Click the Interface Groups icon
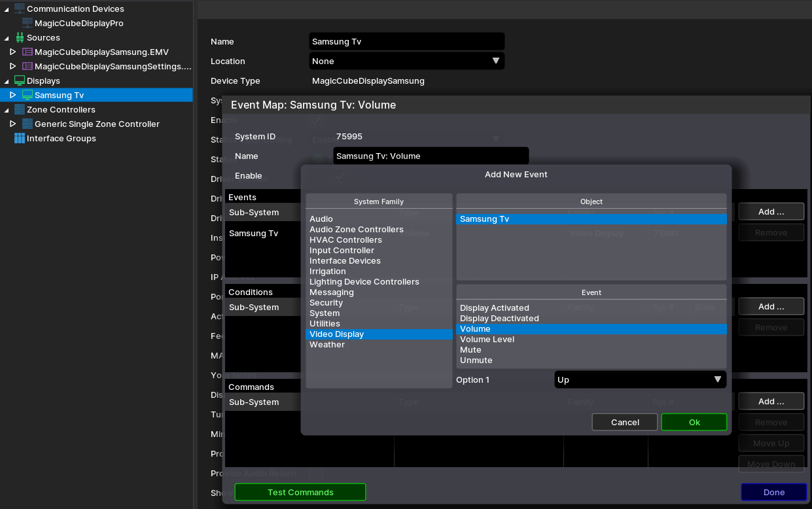Image resolution: width=812 pixels, height=509 pixels. coord(19,138)
